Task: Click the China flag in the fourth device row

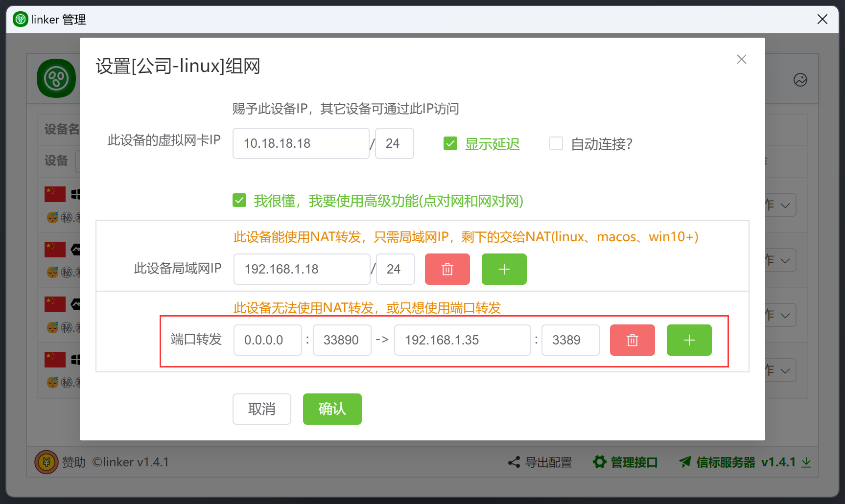Action: click(55, 360)
